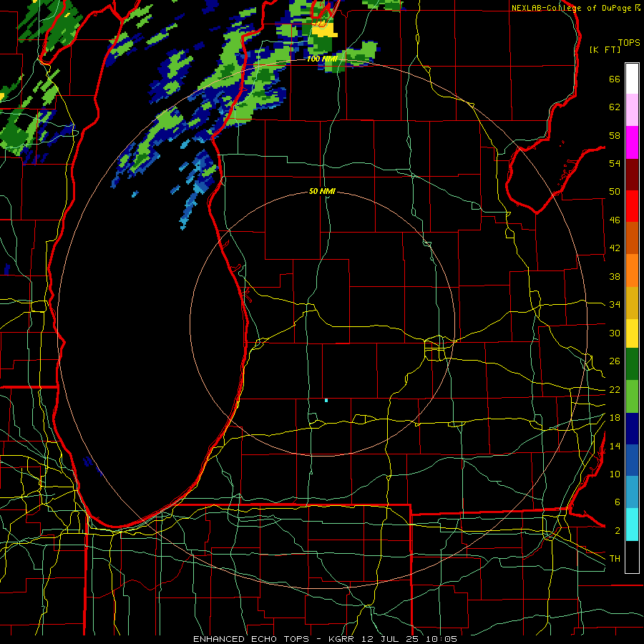Click the 58 value on legend scale

(615, 135)
